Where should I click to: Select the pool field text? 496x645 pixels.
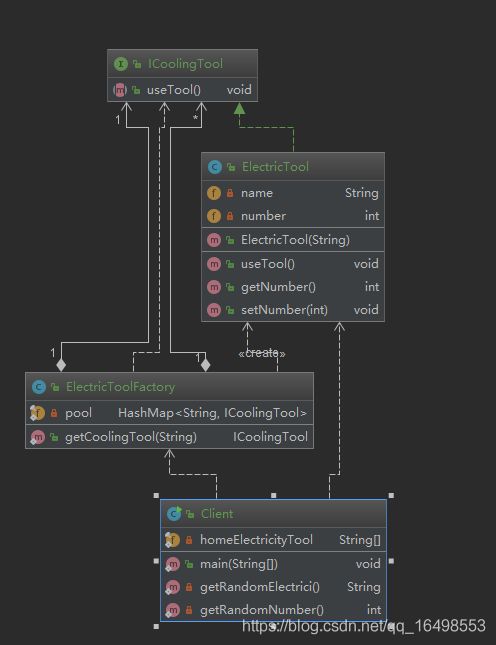pyautogui.click(x=79, y=413)
